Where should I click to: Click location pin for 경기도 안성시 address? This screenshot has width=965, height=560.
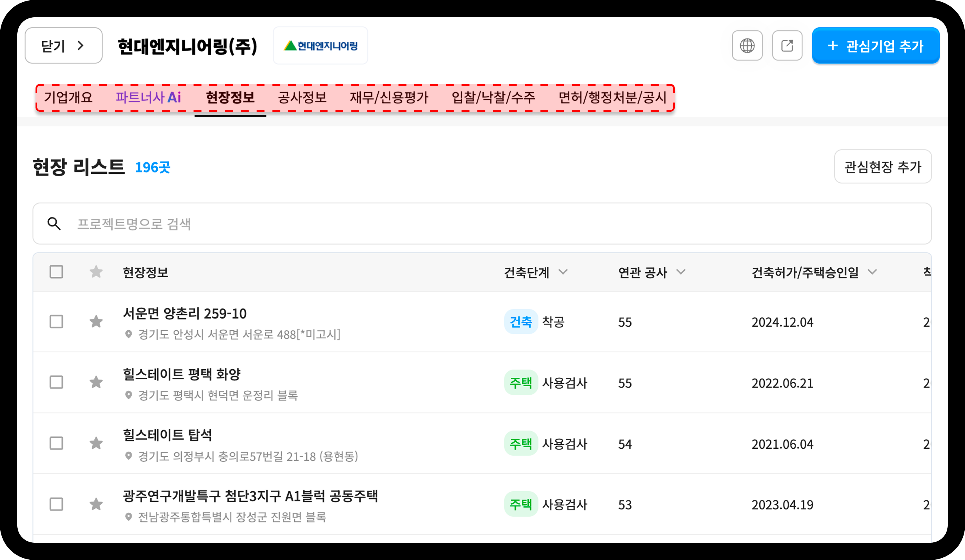129,334
